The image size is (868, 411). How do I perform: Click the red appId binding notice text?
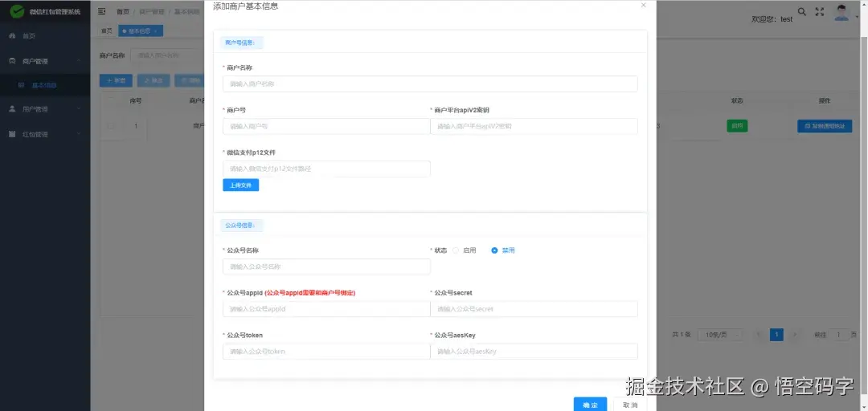point(310,293)
